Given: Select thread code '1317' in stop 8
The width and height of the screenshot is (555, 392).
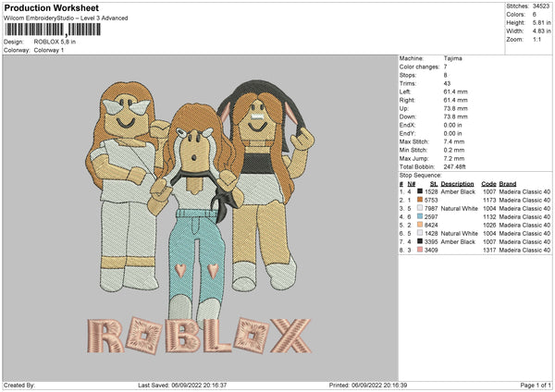Looking at the screenshot, I should 489,250.
